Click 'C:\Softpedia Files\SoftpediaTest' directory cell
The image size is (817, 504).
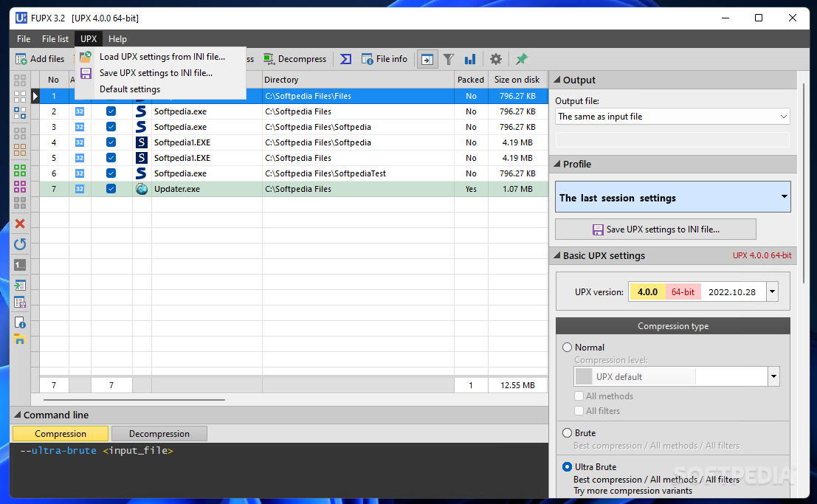pyautogui.click(x=358, y=173)
